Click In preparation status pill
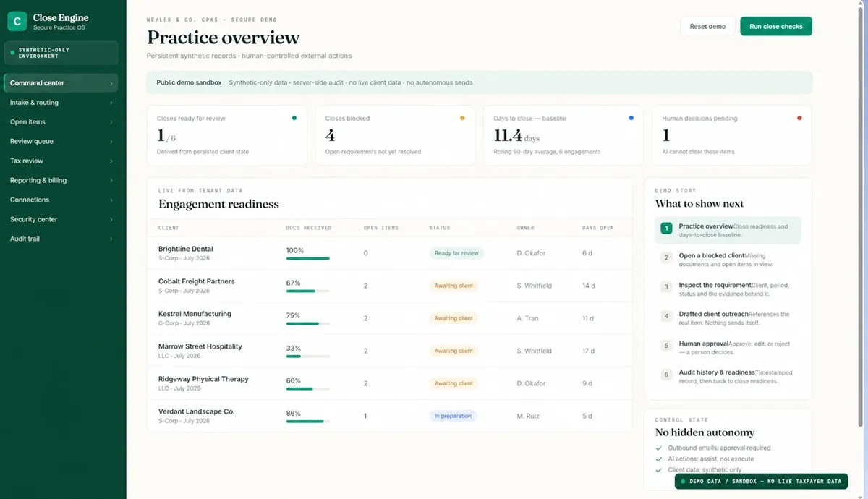This screenshot has height=499, width=868. click(453, 416)
